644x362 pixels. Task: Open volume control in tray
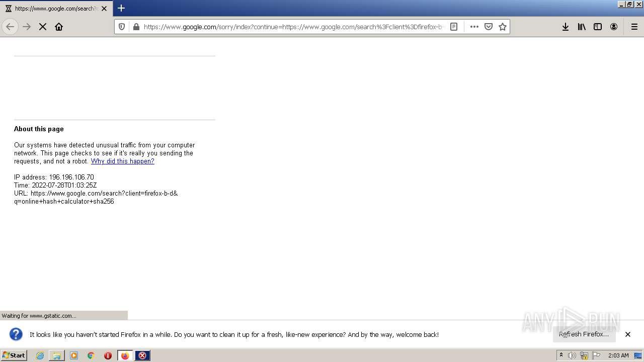tap(572, 355)
